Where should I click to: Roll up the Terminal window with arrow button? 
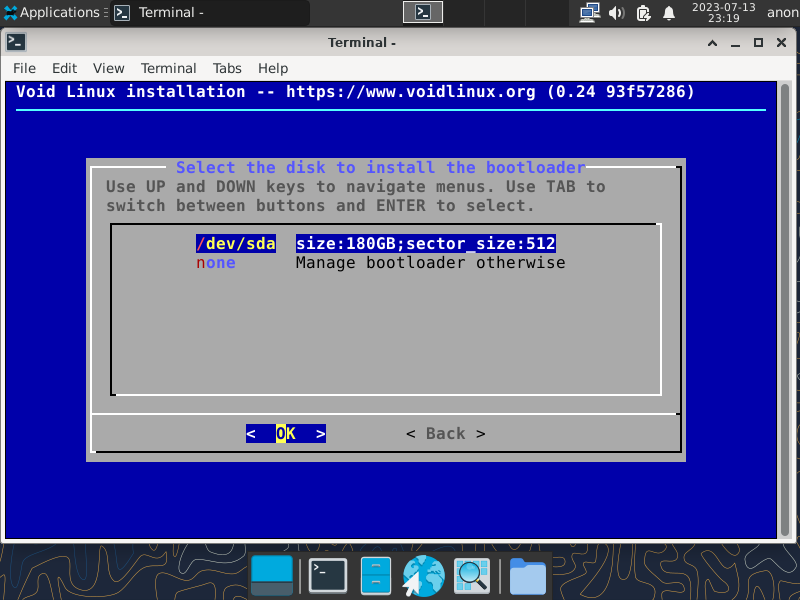[712, 43]
